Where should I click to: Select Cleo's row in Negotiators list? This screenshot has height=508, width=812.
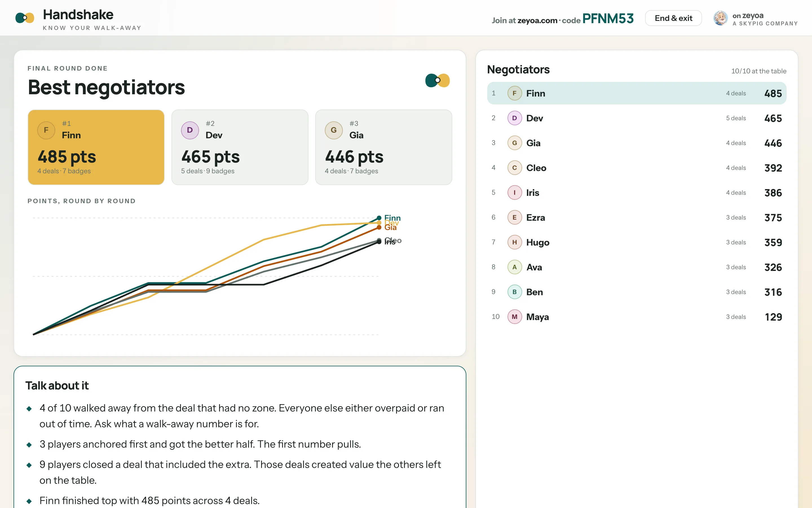tap(637, 168)
